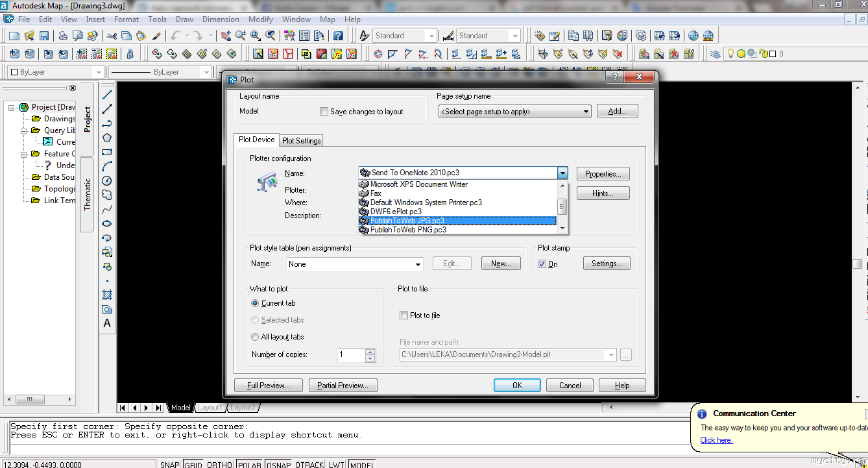Switch to the Plot Settings tab
Viewport: 868px width, 468px height.
[x=301, y=140]
